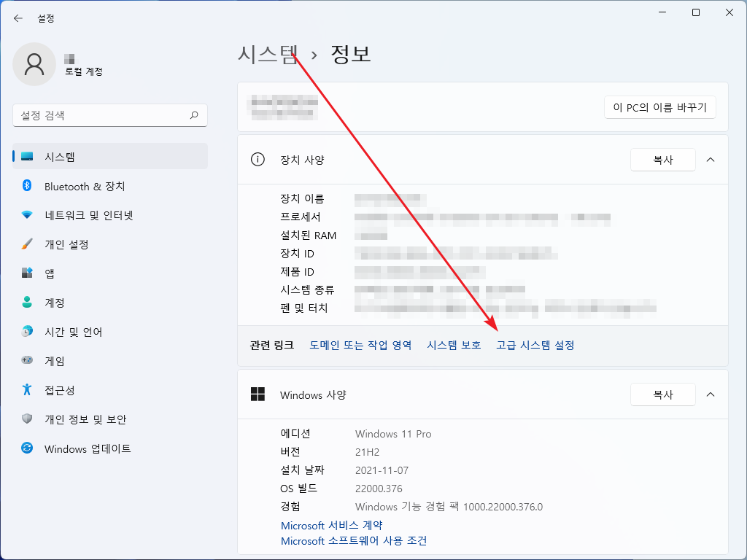This screenshot has height=560, width=747.
Task: Click the Bluetooth icon in sidebar
Action: pos(27,186)
